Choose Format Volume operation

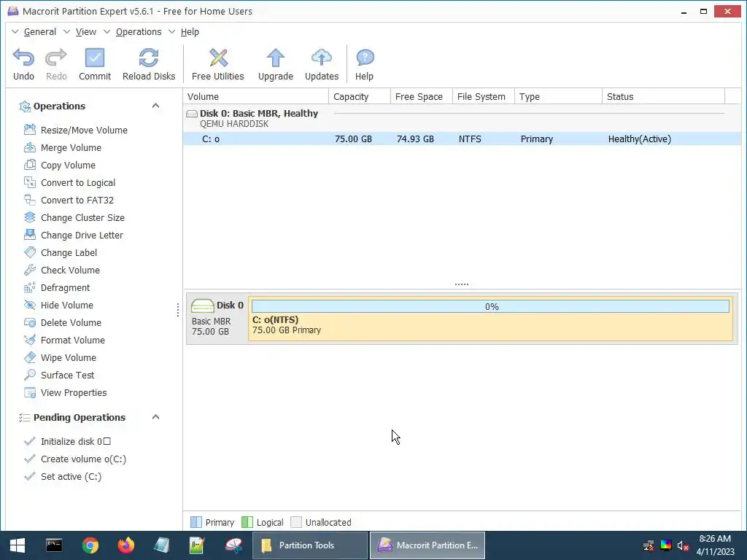pyautogui.click(x=72, y=340)
